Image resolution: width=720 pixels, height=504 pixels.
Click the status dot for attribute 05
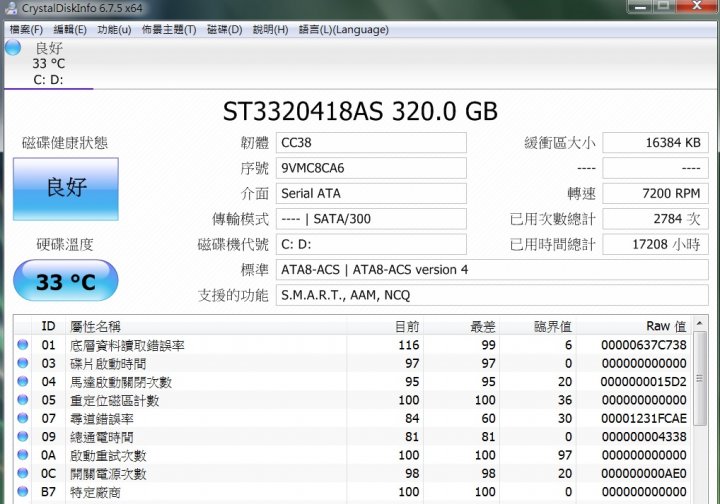(22, 400)
